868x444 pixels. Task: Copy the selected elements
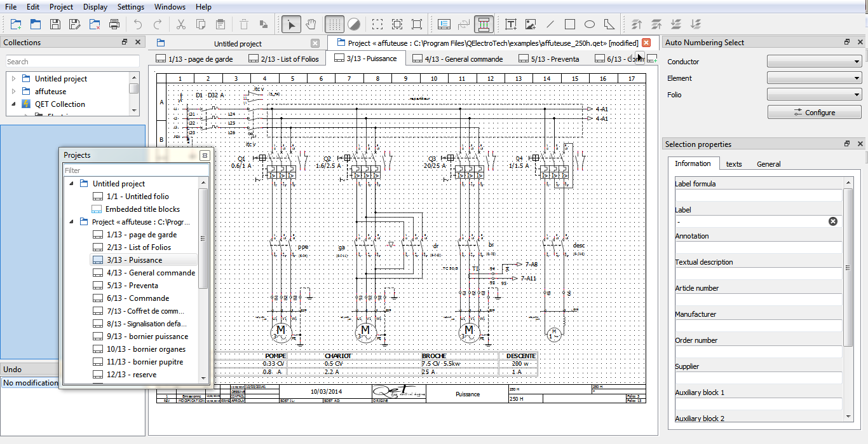click(201, 25)
